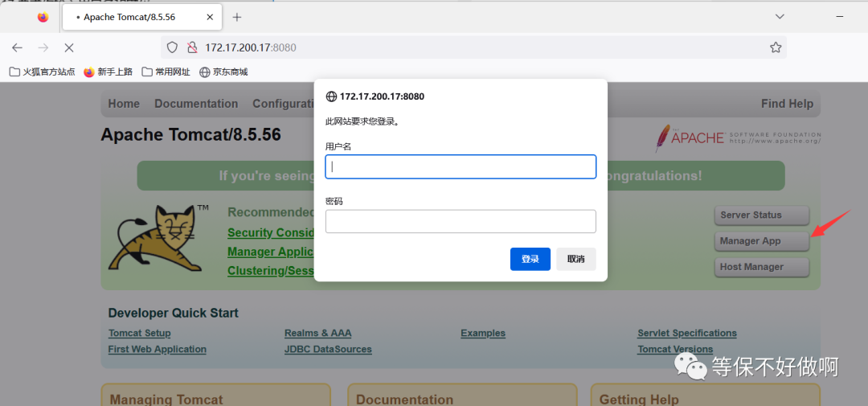Open Home in the Tomcat navigation bar
The width and height of the screenshot is (868, 406).
124,104
